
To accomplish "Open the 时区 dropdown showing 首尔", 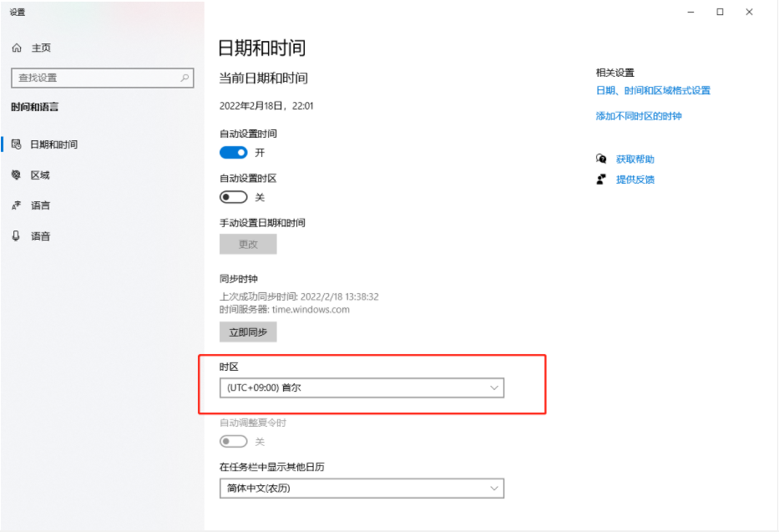I will [362, 388].
